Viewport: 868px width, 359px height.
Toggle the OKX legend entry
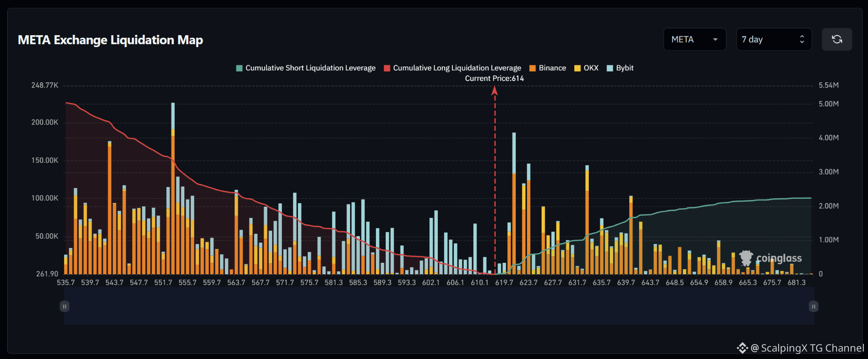(x=586, y=68)
